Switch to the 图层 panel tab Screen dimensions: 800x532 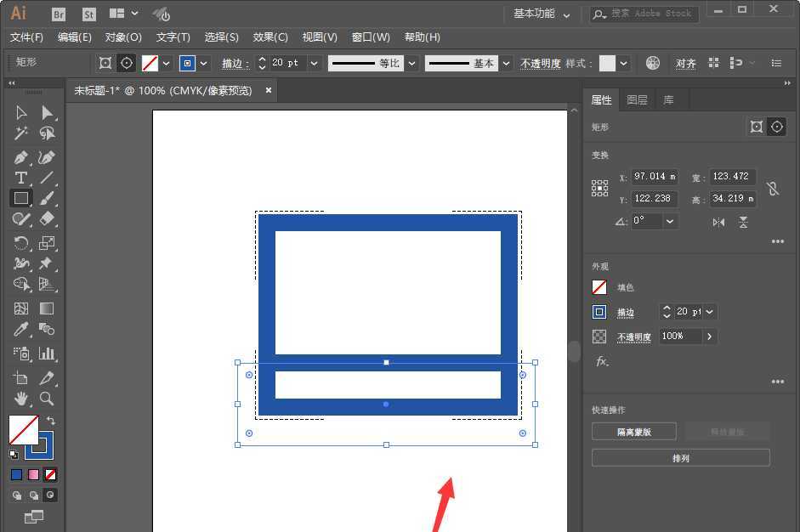(x=637, y=99)
